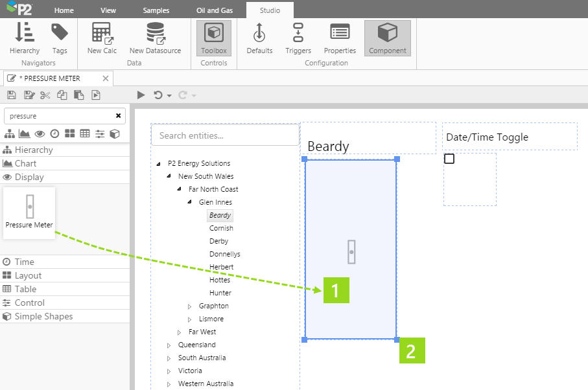Click the Save icon in toolbar

click(x=12, y=95)
